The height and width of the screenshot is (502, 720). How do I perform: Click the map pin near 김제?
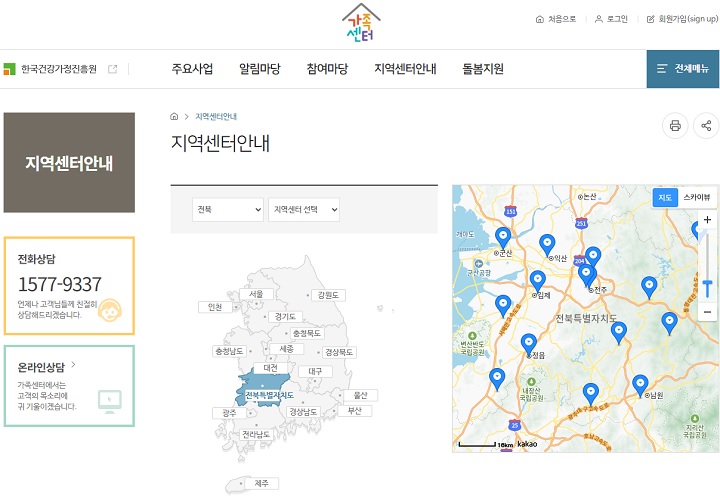(x=538, y=281)
